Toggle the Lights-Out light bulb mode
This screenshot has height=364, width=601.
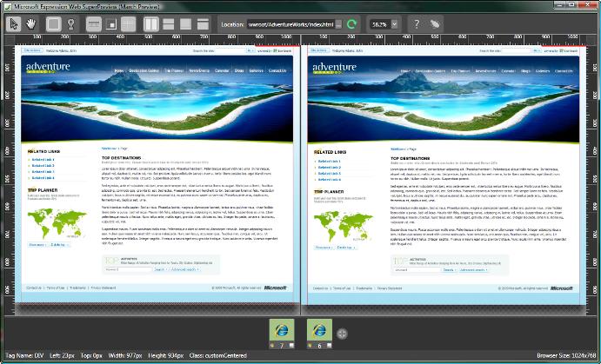(x=70, y=24)
